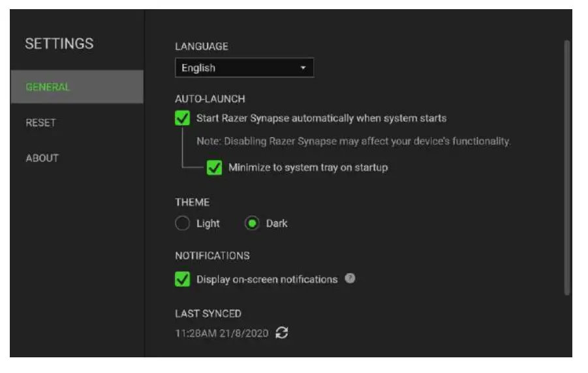Click the SETTINGS title heading

point(59,44)
